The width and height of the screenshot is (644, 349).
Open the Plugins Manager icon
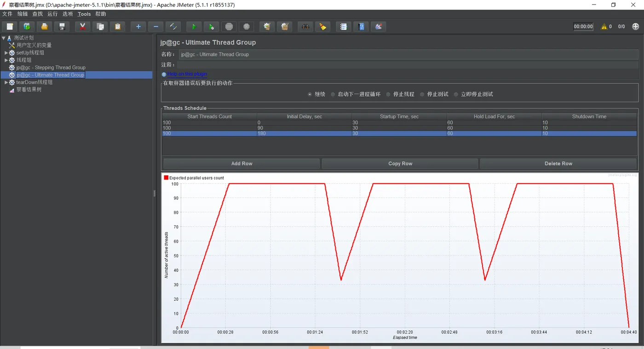(378, 27)
